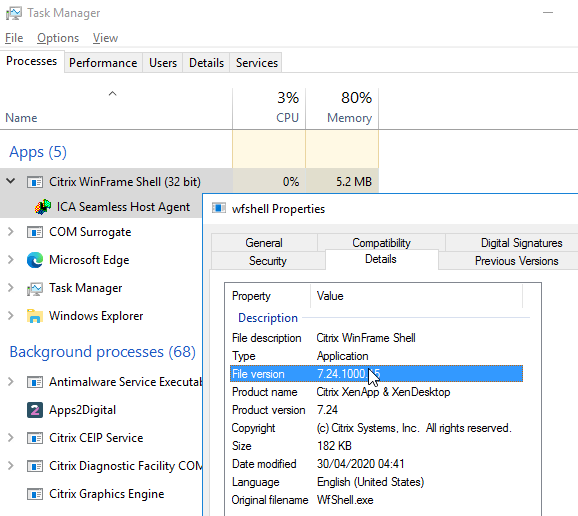The image size is (578, 516).
Task: Click the Background processes (68) heading
Action: tap(102, 352)
